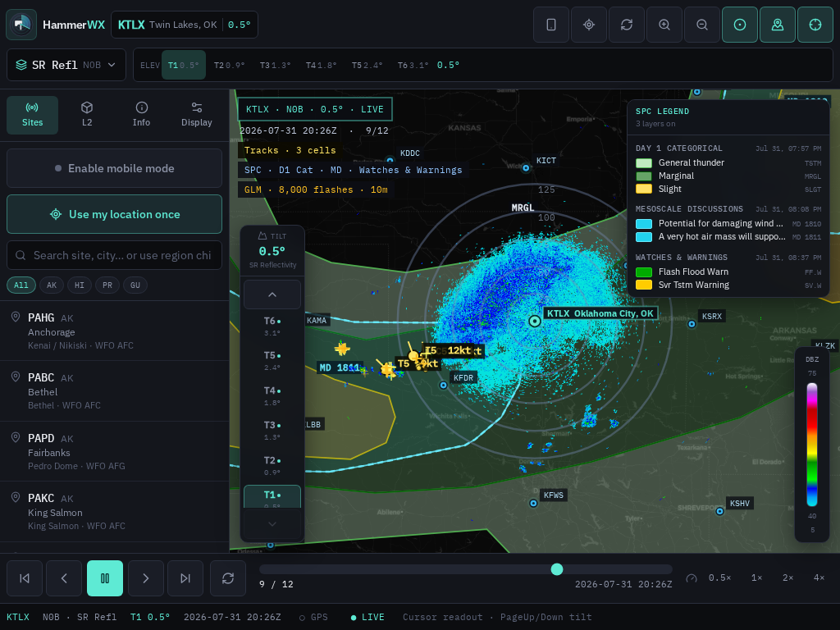Image resolution: width=840 pixels, height=630 pixels.
Task: Click the frame timeline slider thumb
Action: click(x=557, y=569)
